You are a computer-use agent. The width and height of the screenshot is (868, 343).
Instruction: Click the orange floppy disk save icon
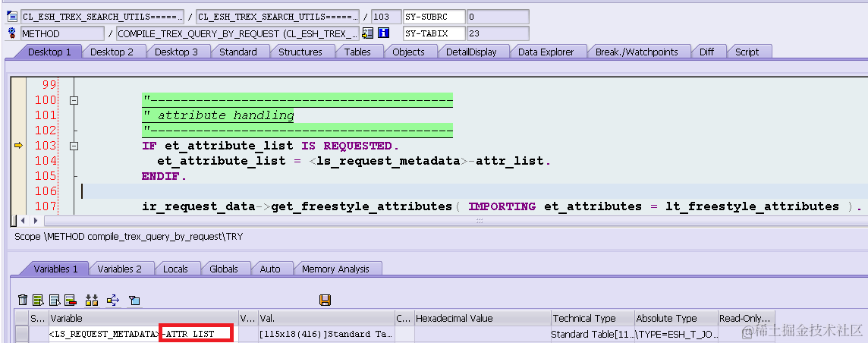click(325, 301)
